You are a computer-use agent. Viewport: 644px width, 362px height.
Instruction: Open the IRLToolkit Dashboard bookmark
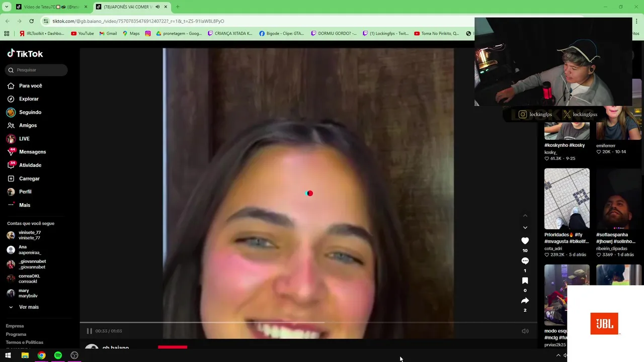[42, 34]
